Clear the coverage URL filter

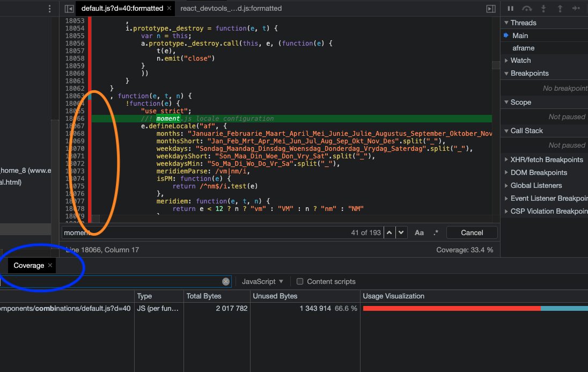pos(226,281)
